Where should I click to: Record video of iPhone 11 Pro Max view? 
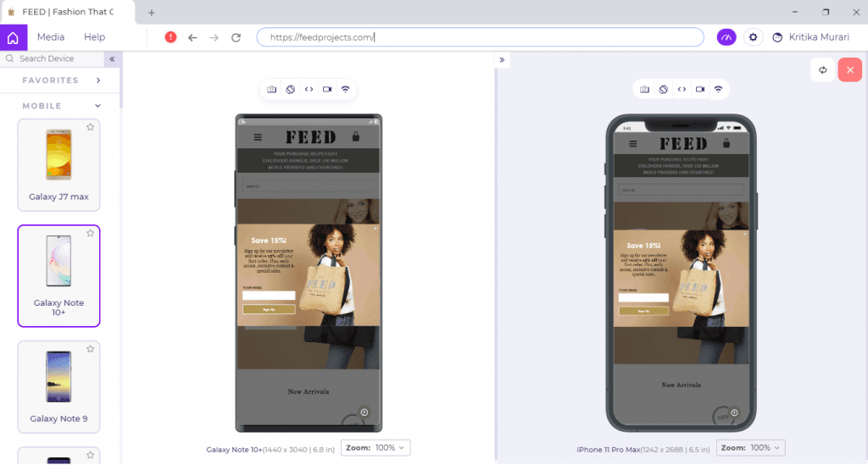click(x=700, y=89)
